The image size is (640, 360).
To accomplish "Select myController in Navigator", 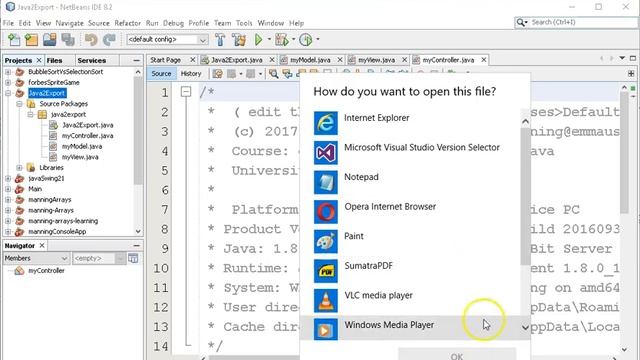I will (46, 271).
